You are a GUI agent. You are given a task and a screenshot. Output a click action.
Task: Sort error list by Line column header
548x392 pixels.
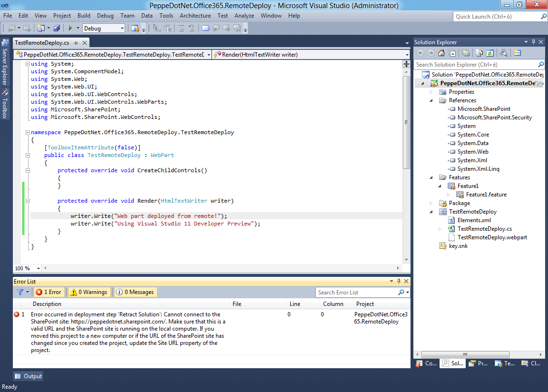coord(303,304)
